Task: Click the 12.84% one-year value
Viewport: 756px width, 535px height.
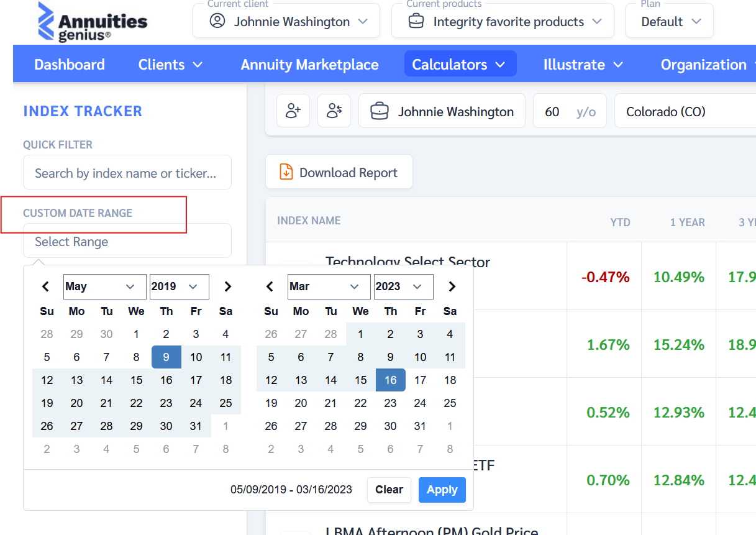Action: point(678,480)
